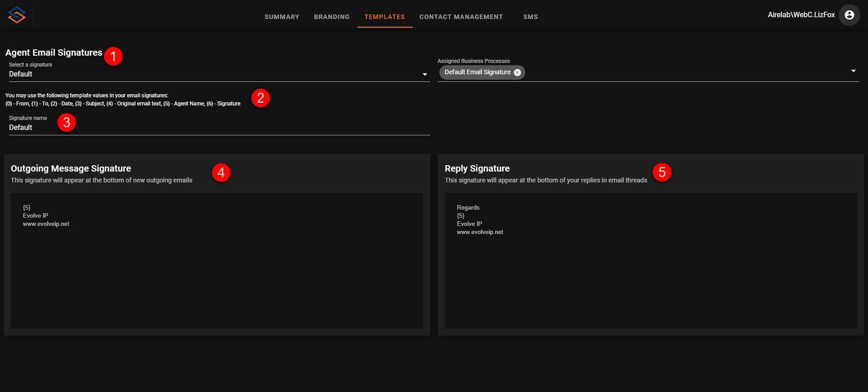Expand the Assigned Business Processes dropdown arrow

click(x=853, y=71)
